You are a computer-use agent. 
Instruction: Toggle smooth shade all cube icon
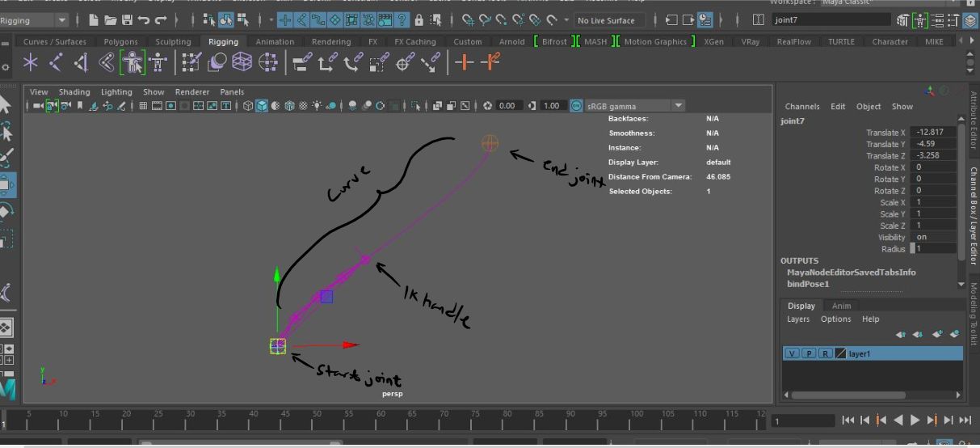coord(262,106)
